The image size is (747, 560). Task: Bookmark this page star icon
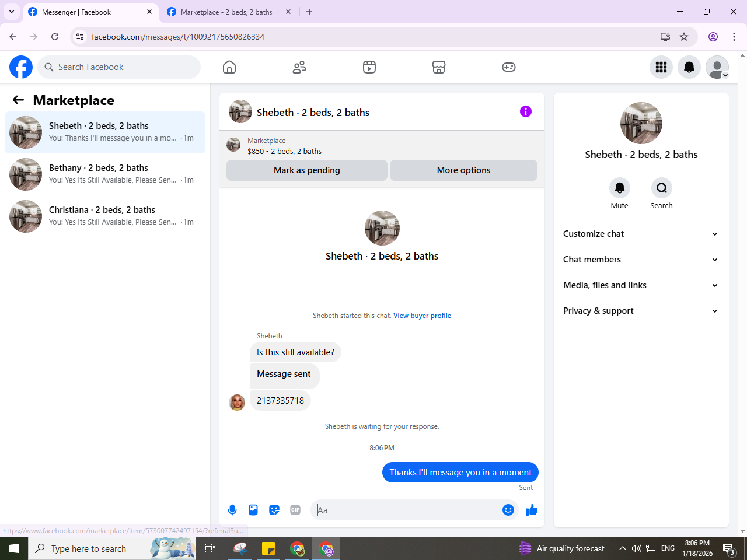[x=684, y=37]
